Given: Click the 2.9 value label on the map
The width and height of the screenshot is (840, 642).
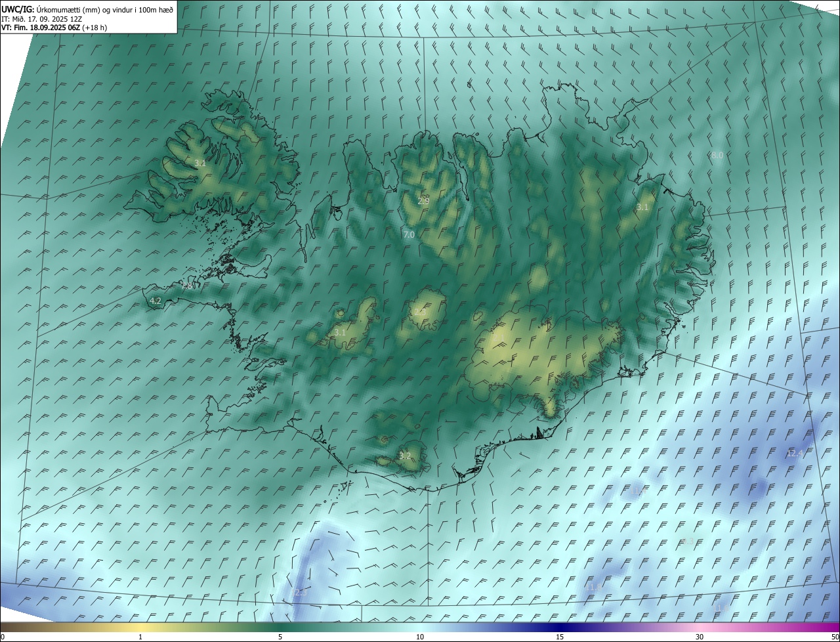Looking at the screenshot, I should click(423, 201).
